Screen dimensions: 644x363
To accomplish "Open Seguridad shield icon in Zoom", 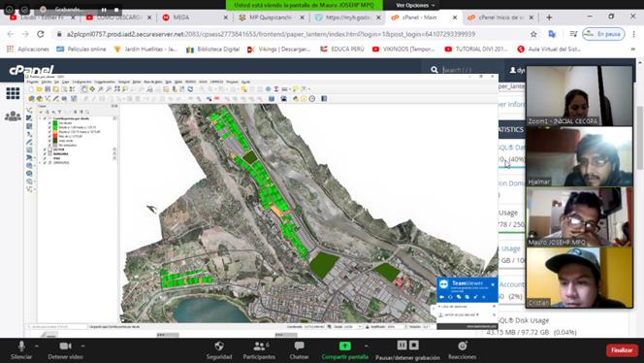I will (219, 346).
